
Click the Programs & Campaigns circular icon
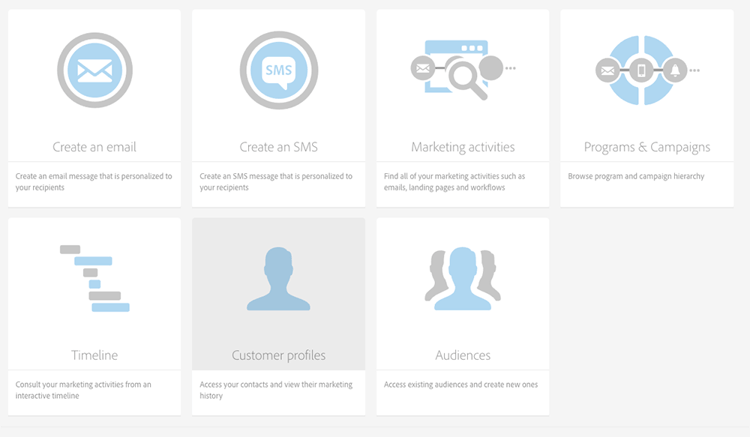point(646,70)
